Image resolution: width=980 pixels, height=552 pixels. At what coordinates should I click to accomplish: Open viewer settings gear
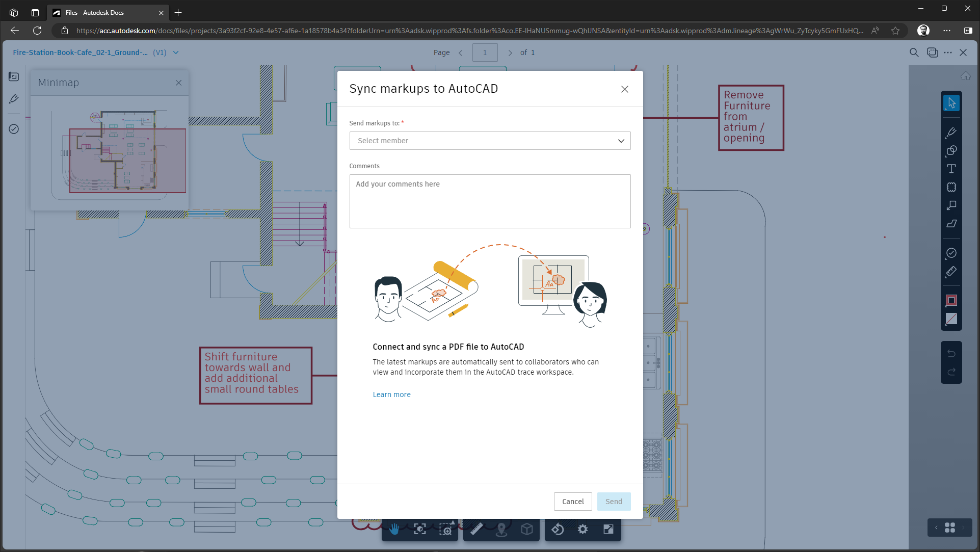click(x=582, y=529)
